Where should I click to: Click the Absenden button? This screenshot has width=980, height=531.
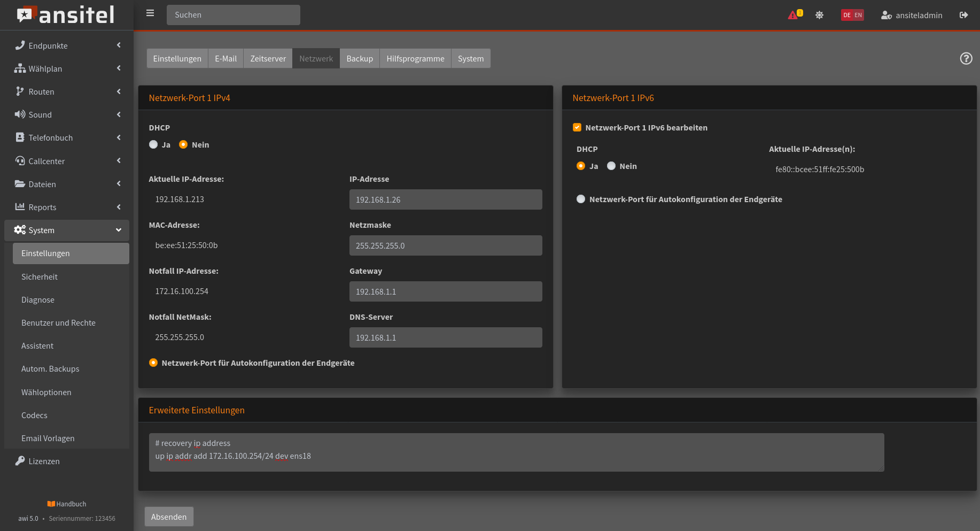(x=169, y=517)
